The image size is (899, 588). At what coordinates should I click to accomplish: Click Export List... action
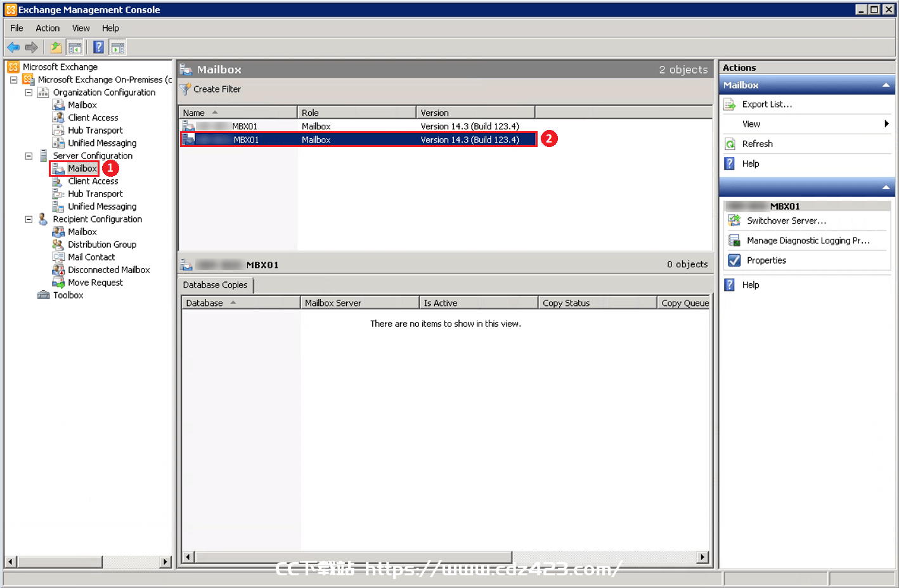pos(767,105)
